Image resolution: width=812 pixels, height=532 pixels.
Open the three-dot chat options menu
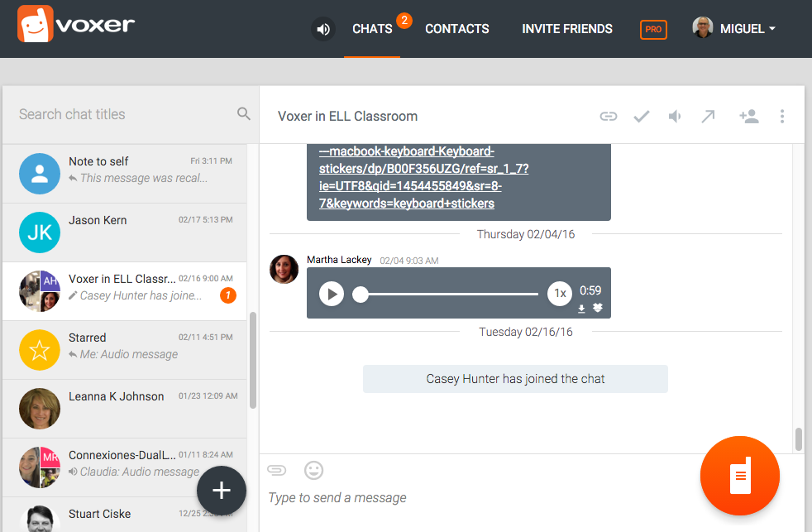point(782,117)
